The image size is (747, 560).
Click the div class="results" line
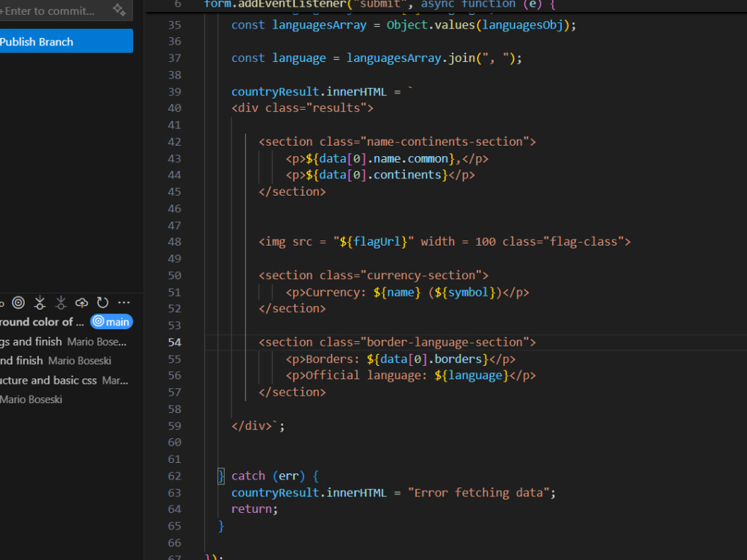[x=303, y=108]
